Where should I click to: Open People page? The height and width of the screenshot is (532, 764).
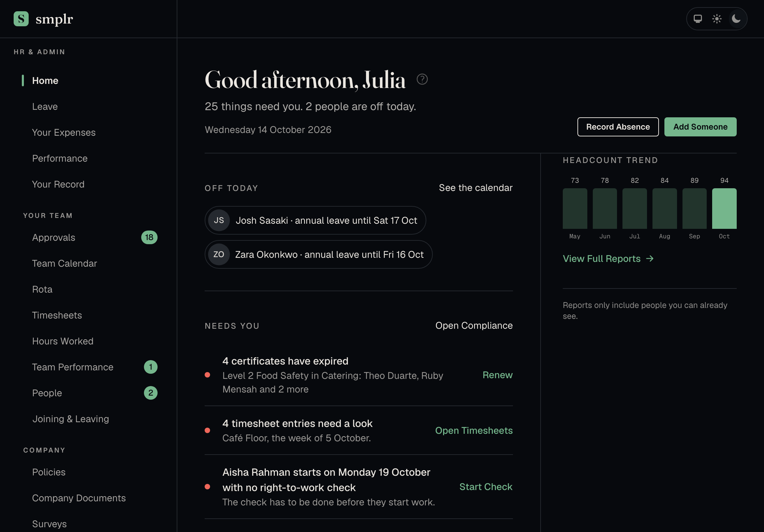(x=47, y=393)
